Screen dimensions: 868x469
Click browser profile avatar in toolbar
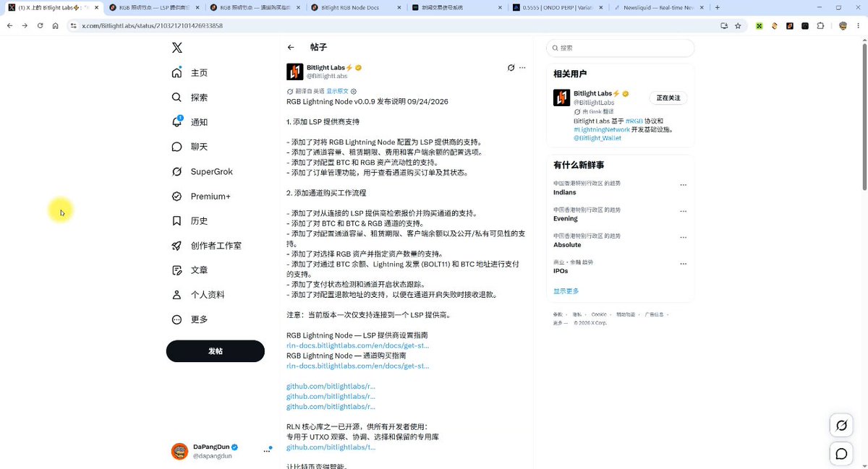(843, 25)
